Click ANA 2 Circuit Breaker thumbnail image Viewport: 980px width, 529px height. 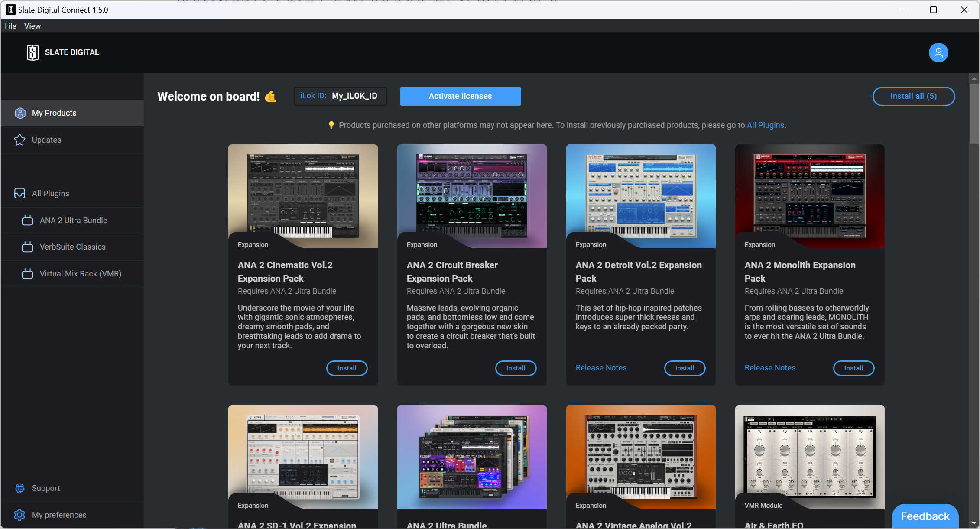pos(472,196)
